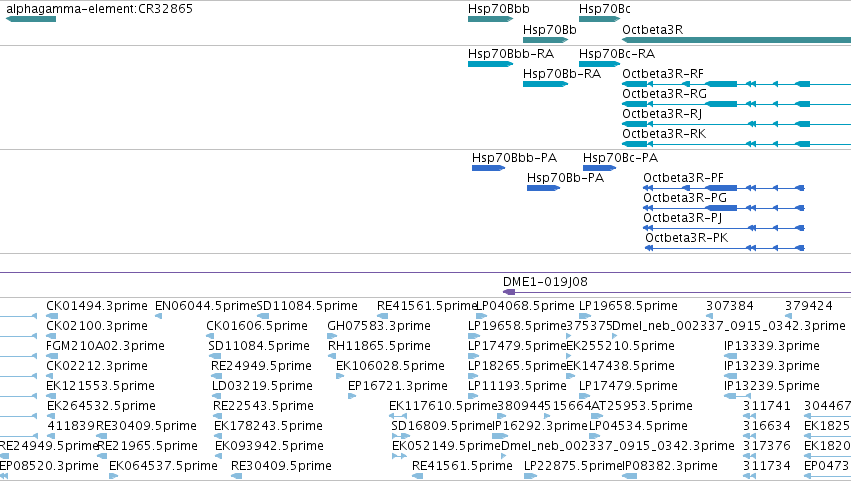Click the Hsp70Bb-PA protein label
851x481 pixels.
click(x=565, y=178)
